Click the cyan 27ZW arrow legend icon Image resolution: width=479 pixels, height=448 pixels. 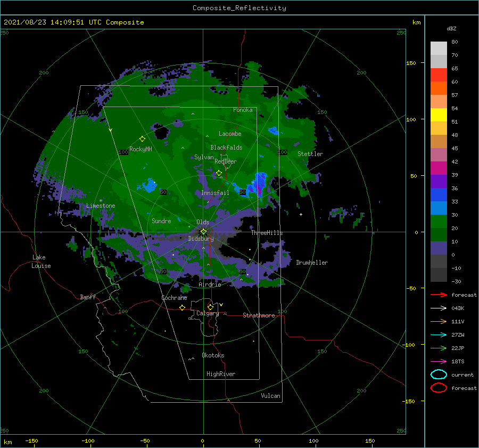439,335
